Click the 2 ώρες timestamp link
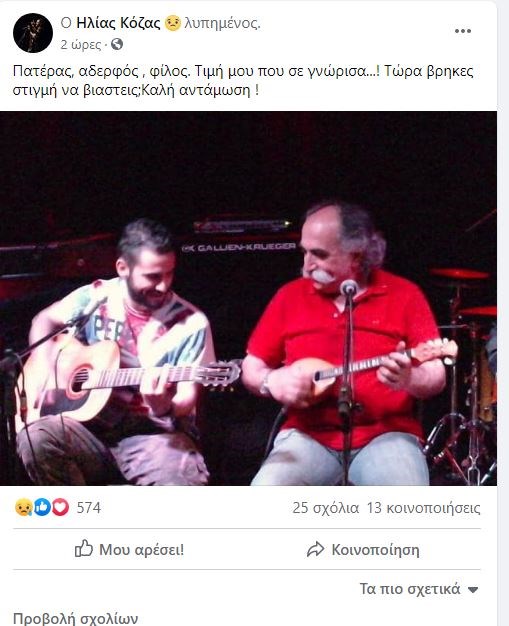The image size is (509, 626). point(81,44)
